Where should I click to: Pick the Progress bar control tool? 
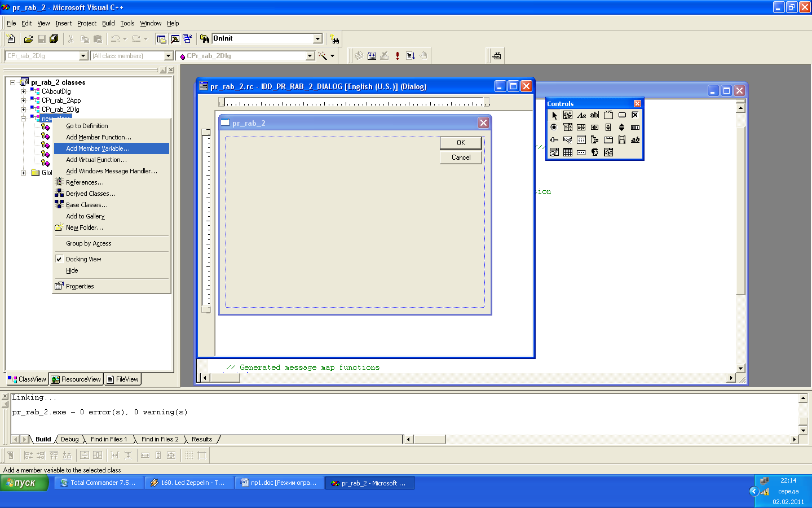point(636,128)
